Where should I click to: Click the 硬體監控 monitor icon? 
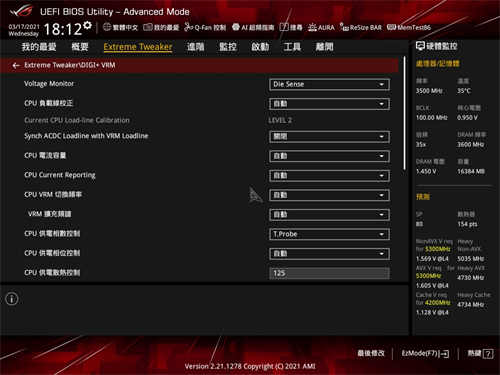coord(420,46)
